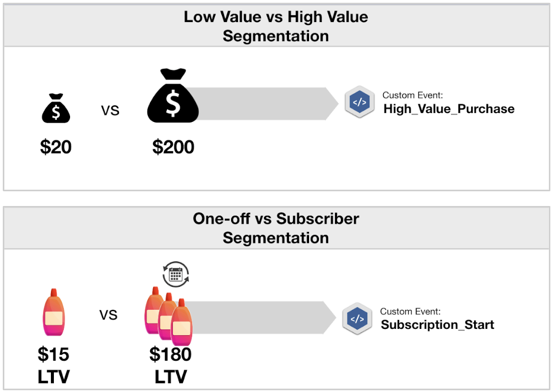Image resolution: width=552 pixels, height=392 pixels.
Task: Click the $15 LTV label
Action: [53, 365]
